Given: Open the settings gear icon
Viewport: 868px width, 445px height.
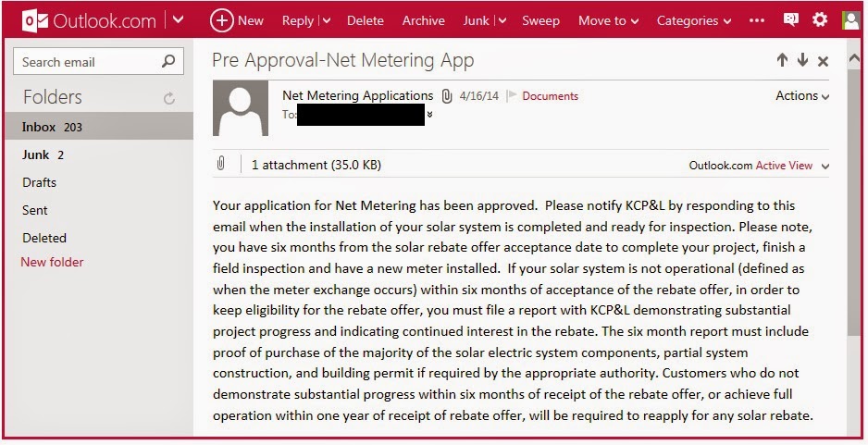Looking at the screenshot, I should coord(819,20).
